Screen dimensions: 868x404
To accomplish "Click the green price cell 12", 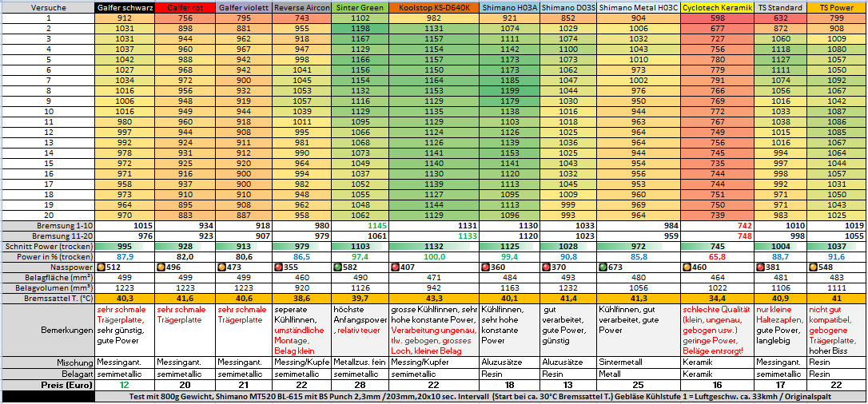I will coord(125,385).
